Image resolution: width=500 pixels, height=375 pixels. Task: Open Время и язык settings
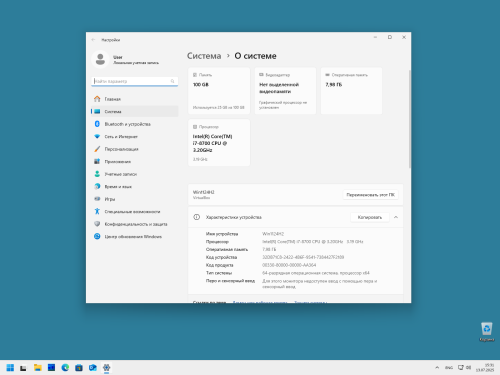click(x=134, y=186)
